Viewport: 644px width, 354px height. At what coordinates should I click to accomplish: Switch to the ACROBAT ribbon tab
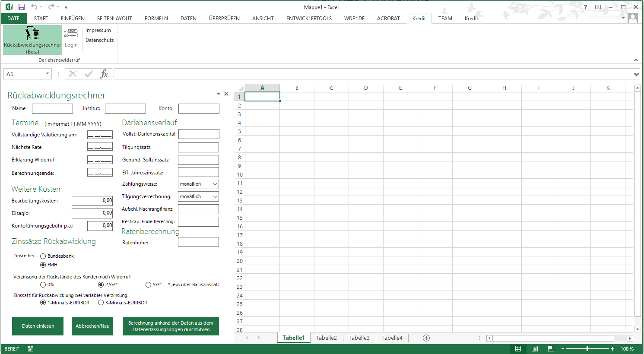388,19
